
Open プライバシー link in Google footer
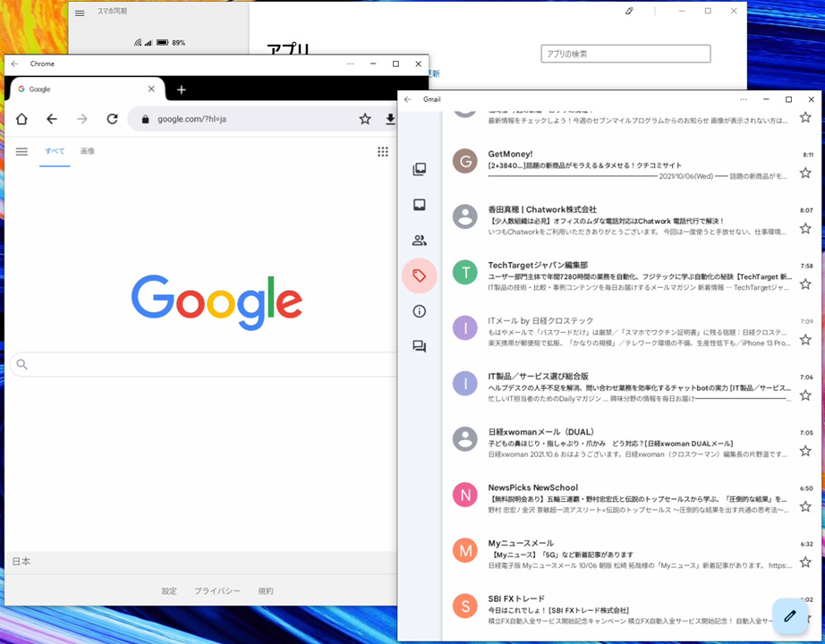217,591
